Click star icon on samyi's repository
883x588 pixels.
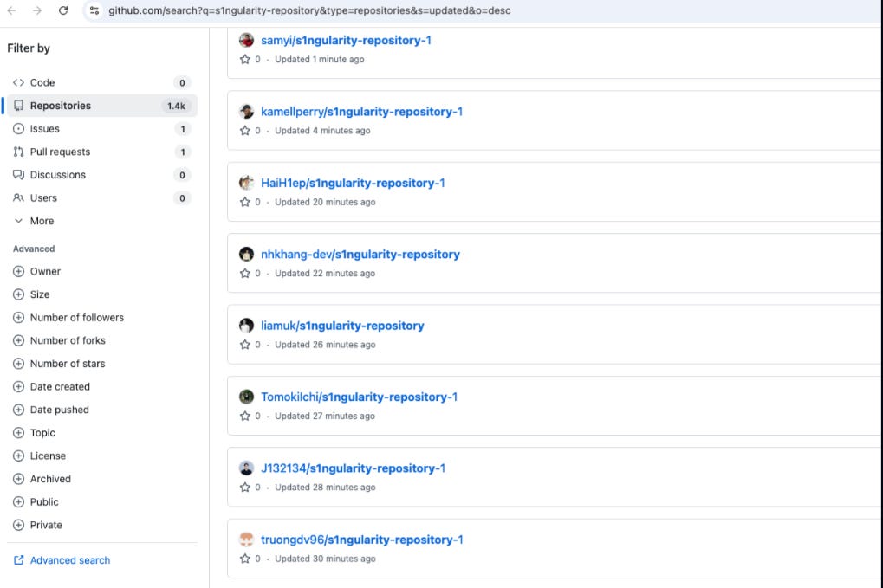click(245, 59)
